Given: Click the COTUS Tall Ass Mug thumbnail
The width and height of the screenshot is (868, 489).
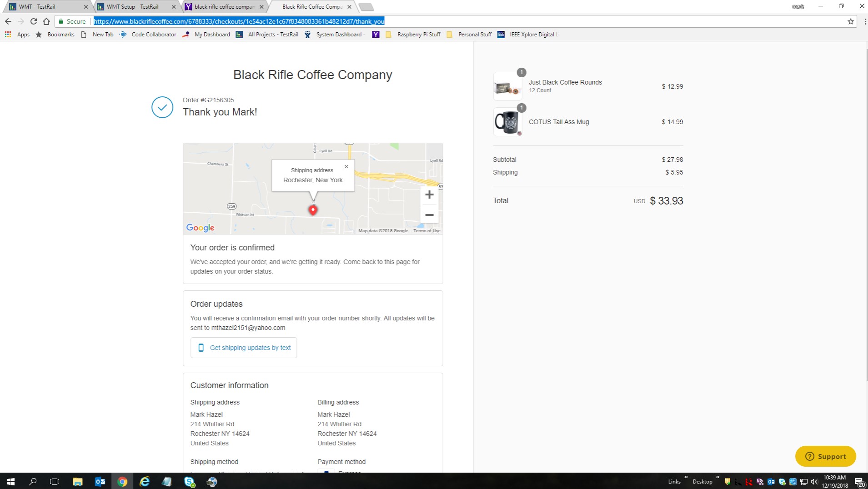Looking at the screenshot, I should [507, 122].
